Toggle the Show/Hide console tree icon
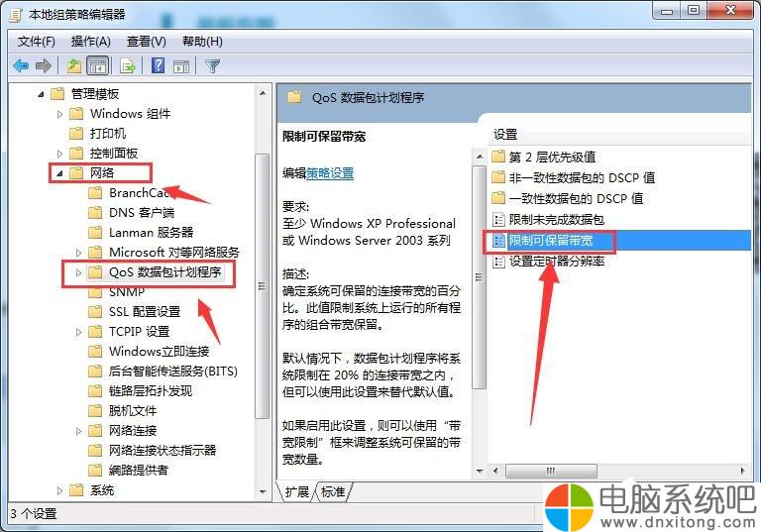 97,66
